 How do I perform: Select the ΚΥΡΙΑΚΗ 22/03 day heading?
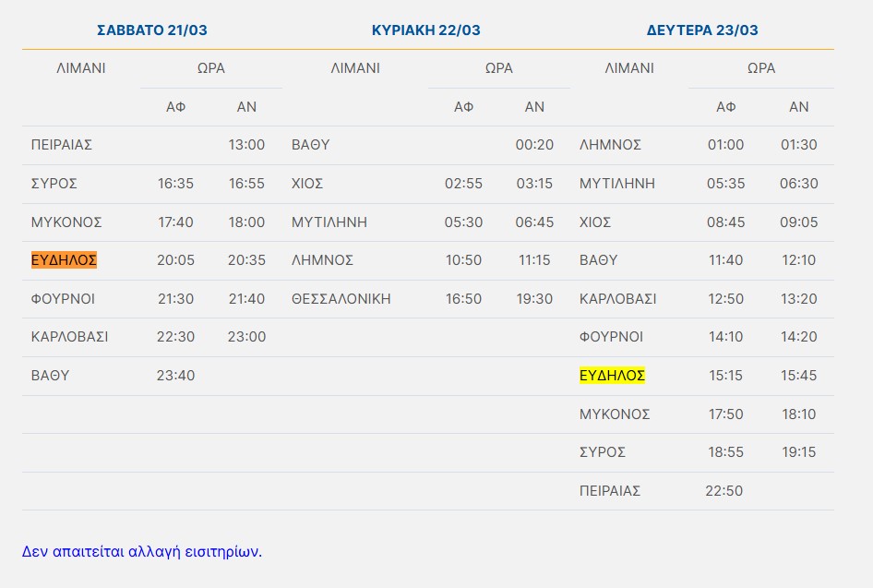[425, 30]
